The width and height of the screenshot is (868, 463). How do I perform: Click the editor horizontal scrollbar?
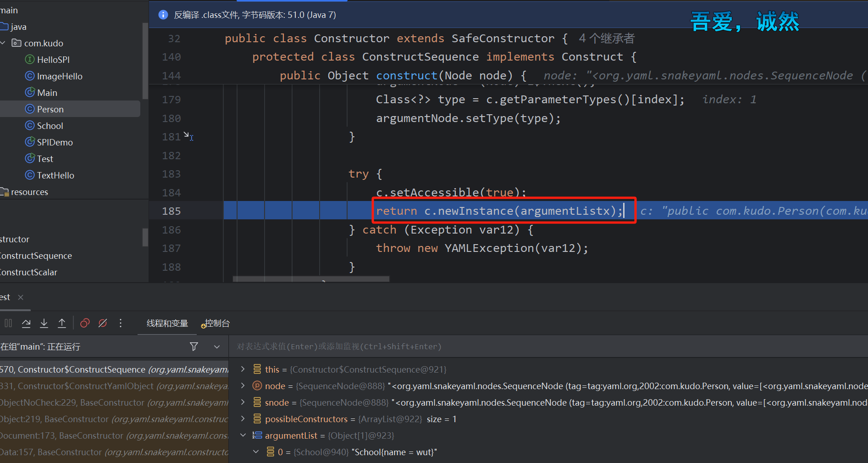pyautogui.click(x=311, y=279)
